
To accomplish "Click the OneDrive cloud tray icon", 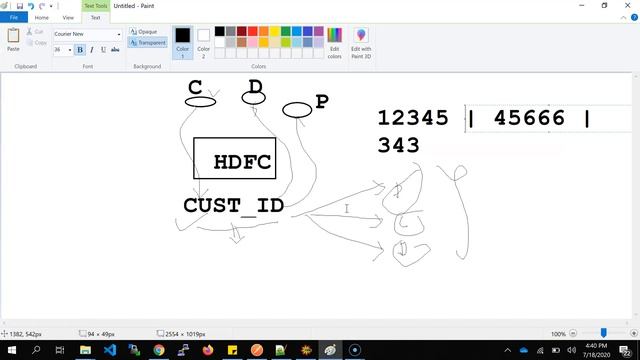I will point(524,350).
